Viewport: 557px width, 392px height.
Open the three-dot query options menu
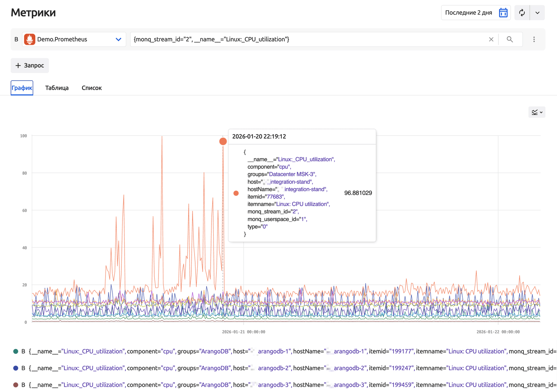coord(534,39)
